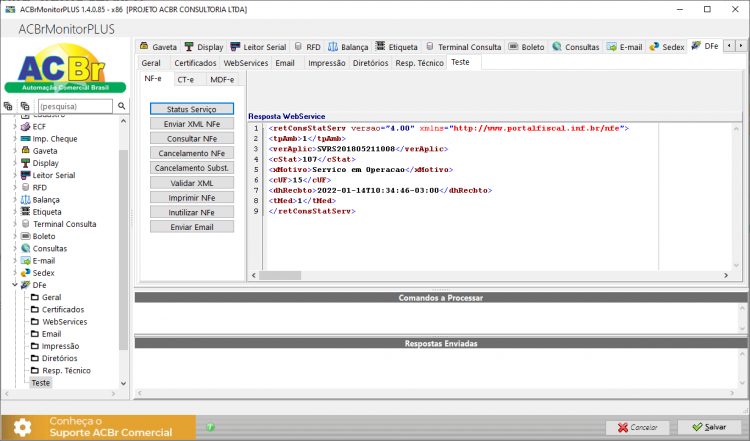Click the E-mail envelope icon in sidebar tree

point(26,261)
